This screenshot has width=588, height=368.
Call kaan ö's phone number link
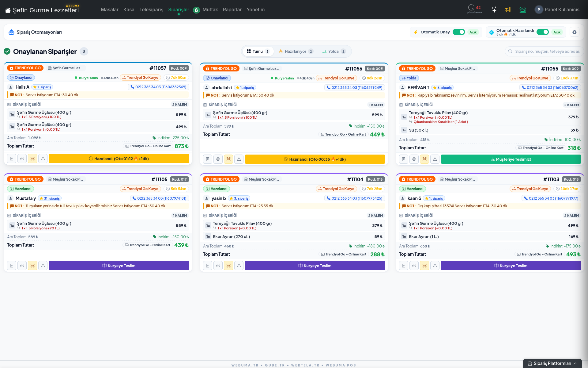[x=551, y=198]
